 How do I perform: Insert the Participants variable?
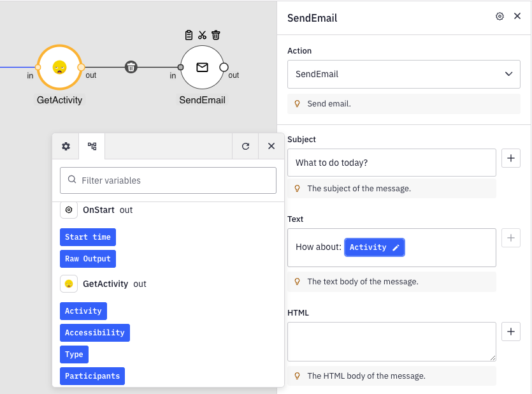[x=92, y=376]
